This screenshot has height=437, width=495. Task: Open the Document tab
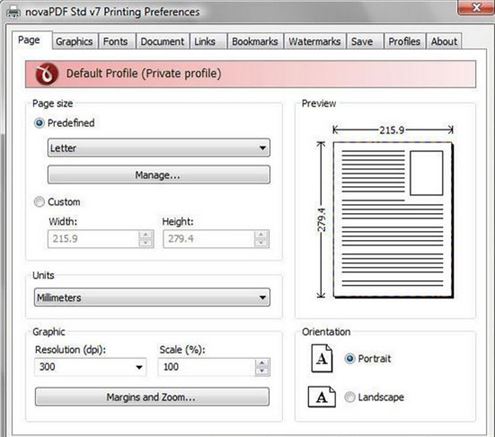162,42
